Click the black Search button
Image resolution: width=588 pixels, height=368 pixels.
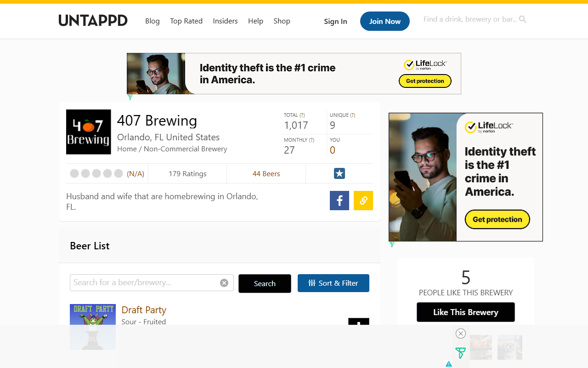(x=265, y=283)
